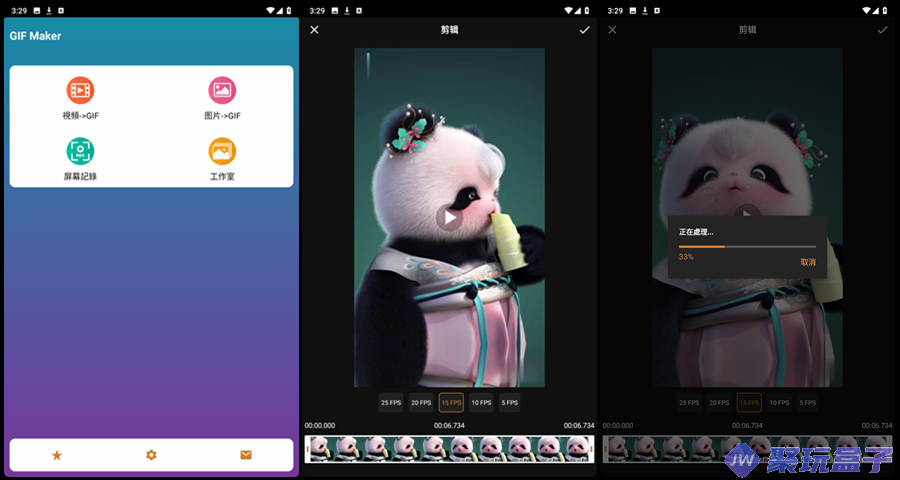Click the Wi-Fi status icon on the first screen
This screenshot has width=900, height=480.
tap(271, 10)
